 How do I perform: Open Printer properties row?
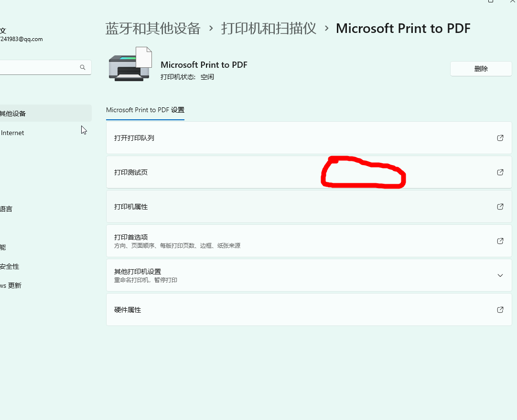(309, 207)
